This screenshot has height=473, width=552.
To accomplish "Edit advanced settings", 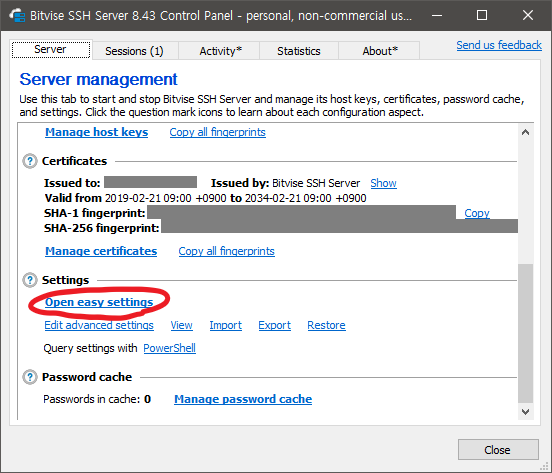I will [x=99, y=325].
